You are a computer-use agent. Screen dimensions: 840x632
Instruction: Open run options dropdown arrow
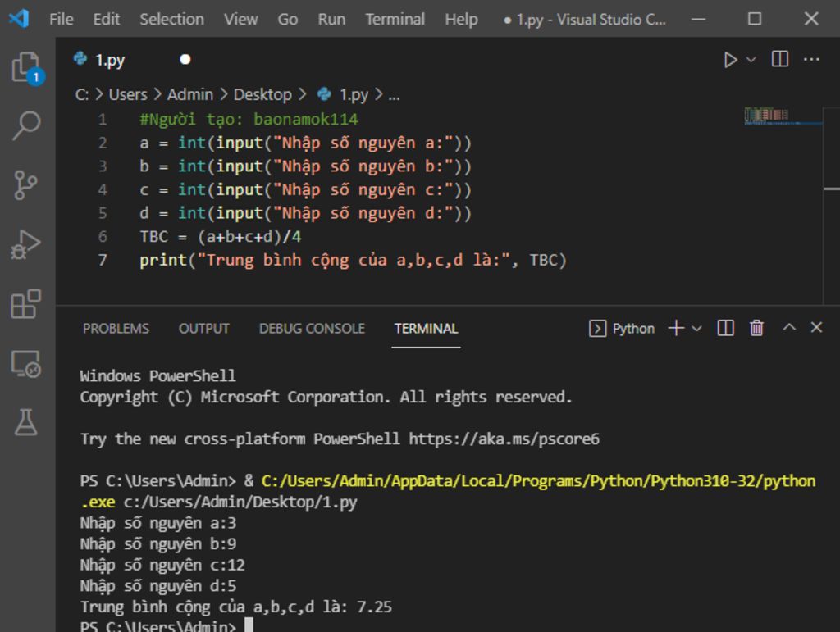pos(751,59)
